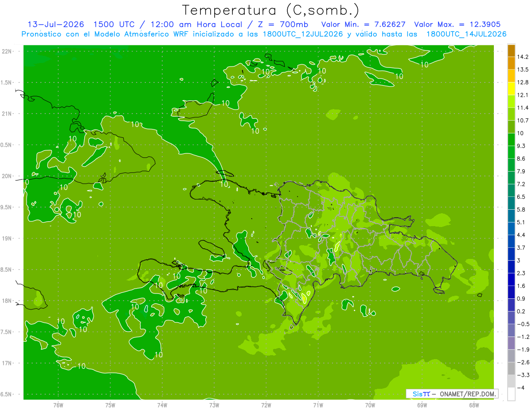Click the '9.3' color scale label
Screen dimensions: 532x411
(x=521, y=146)
